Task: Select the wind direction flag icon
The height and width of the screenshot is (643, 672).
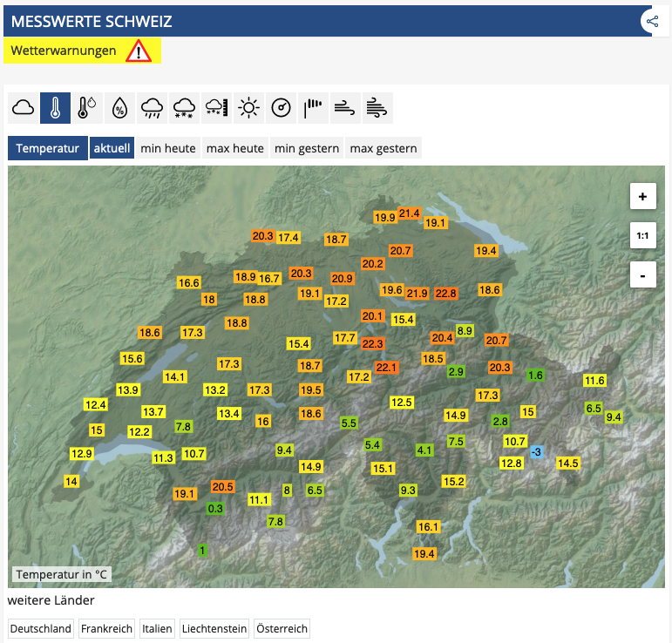Action: (x=313, y=108)
